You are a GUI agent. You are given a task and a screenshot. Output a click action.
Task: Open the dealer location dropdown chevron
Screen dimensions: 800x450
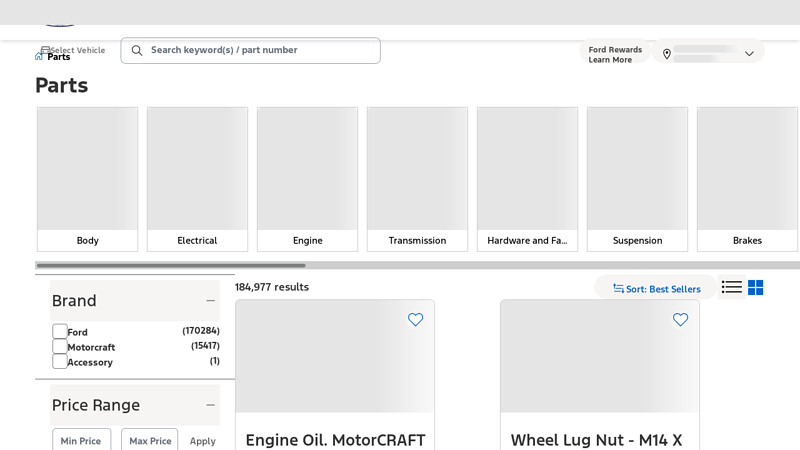(x=749, y=54)
